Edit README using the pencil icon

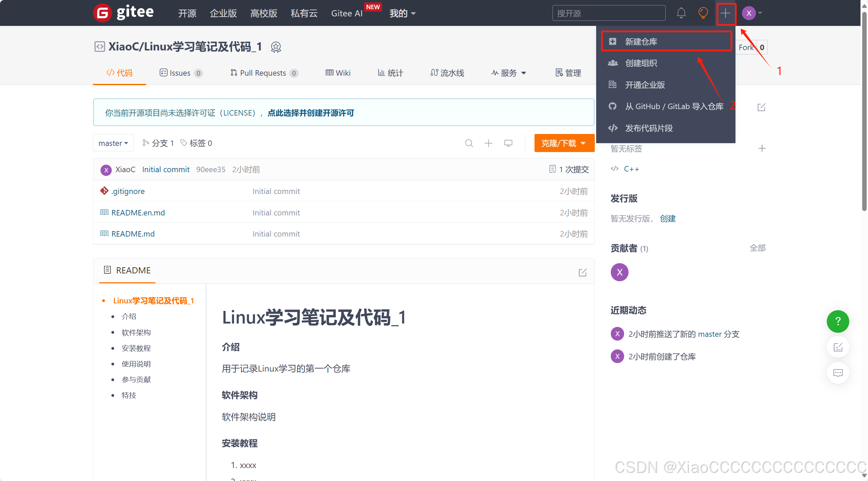click(583, 272)
